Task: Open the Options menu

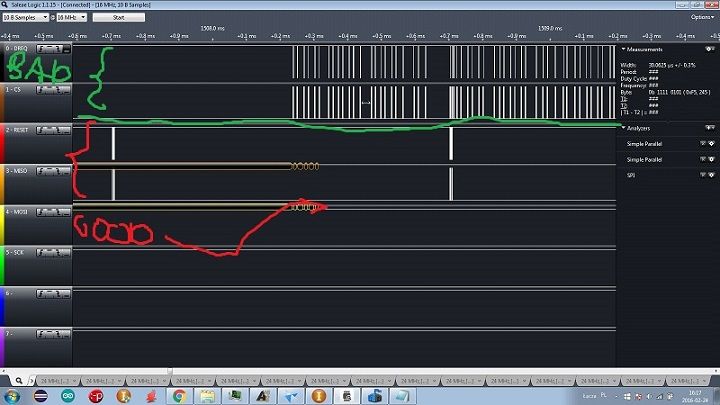Action: [x=703, y=17]
